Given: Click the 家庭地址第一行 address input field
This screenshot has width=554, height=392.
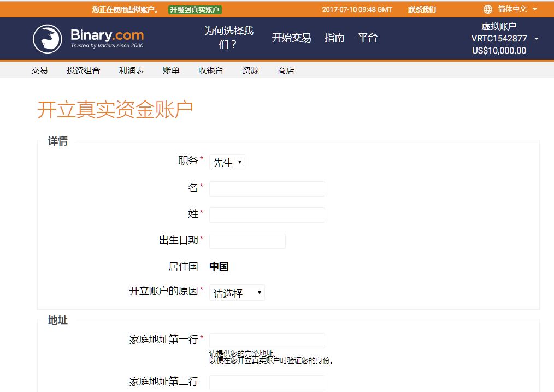Looking at the screenshot, I should tap(267, 341).
